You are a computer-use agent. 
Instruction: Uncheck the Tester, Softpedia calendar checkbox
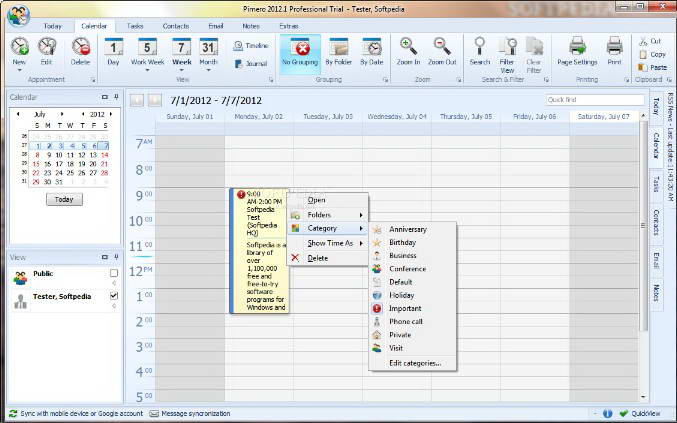[114, 296]
